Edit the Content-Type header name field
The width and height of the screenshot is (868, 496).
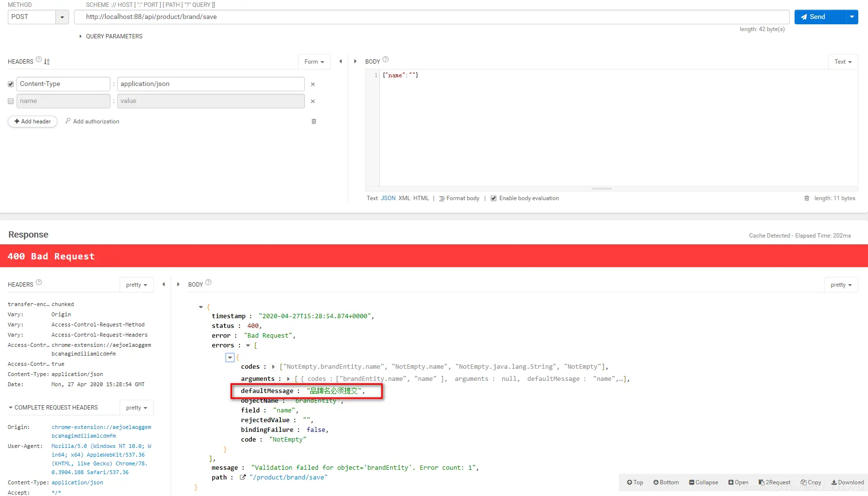[x=63, y=84]
